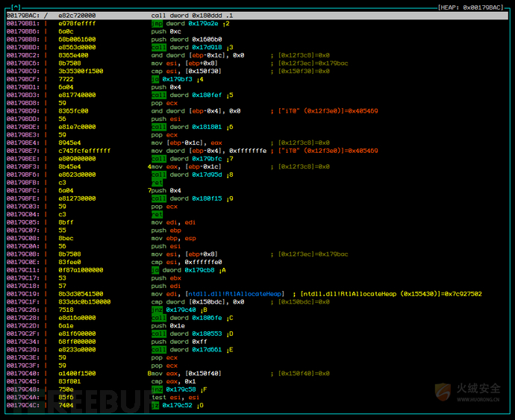The width and height of the screenshot is (515, 420).
Task: Click the address label 00179C05 in the left column
Action: [23, 222]
